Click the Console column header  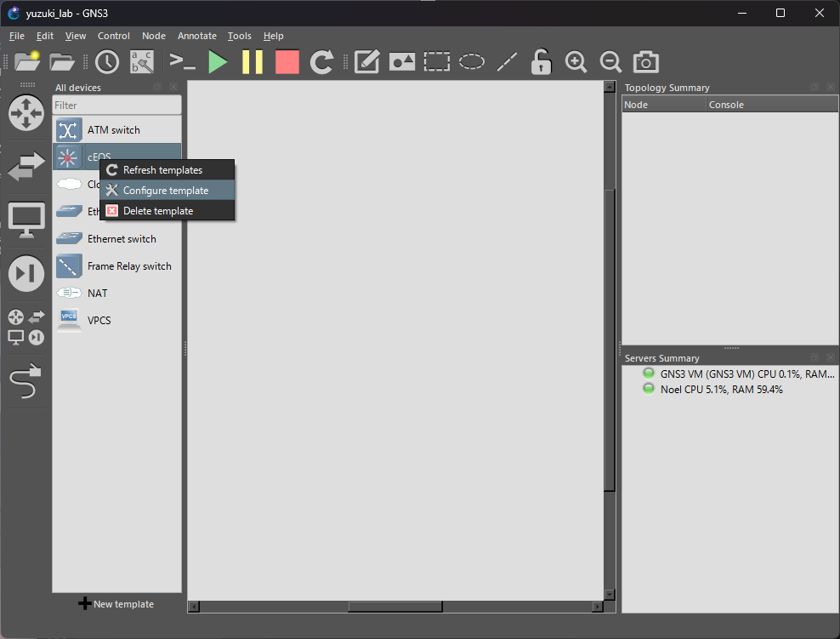772,105
